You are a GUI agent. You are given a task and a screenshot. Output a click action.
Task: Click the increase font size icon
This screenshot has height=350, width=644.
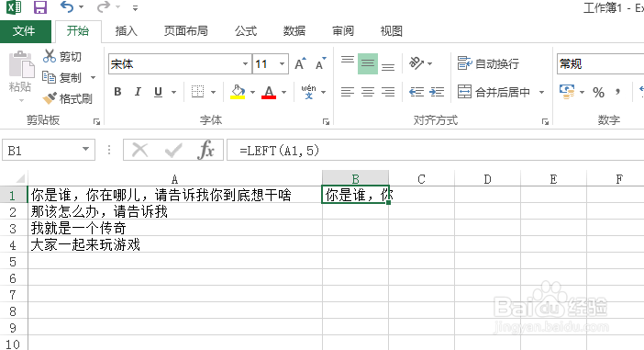pos(300,63)
